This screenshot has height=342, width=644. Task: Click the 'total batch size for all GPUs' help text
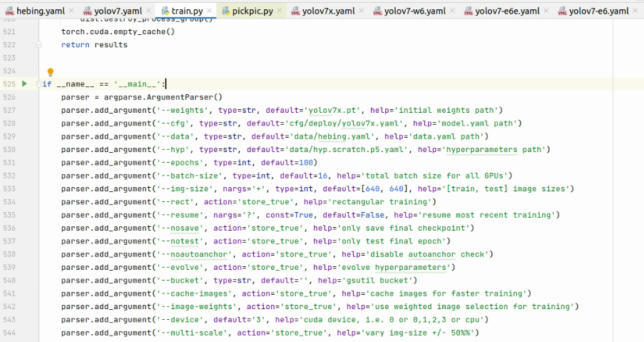click(434, 176)
